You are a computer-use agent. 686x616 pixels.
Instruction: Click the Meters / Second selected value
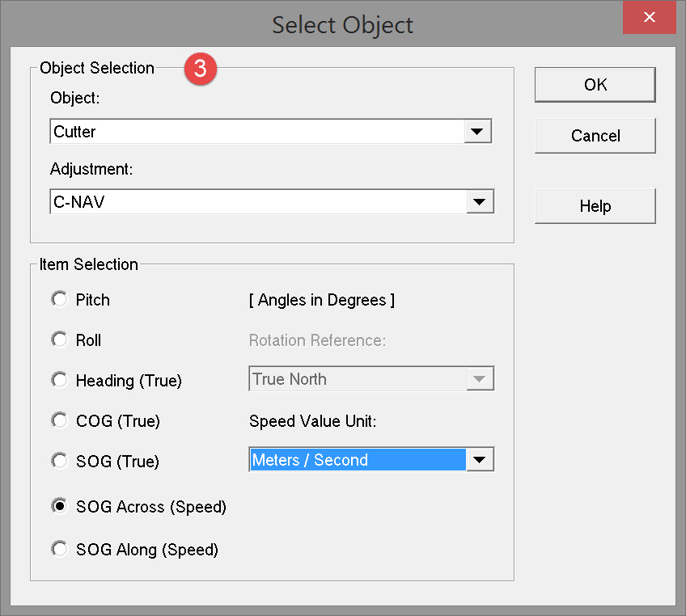click(x=357, y=460)
